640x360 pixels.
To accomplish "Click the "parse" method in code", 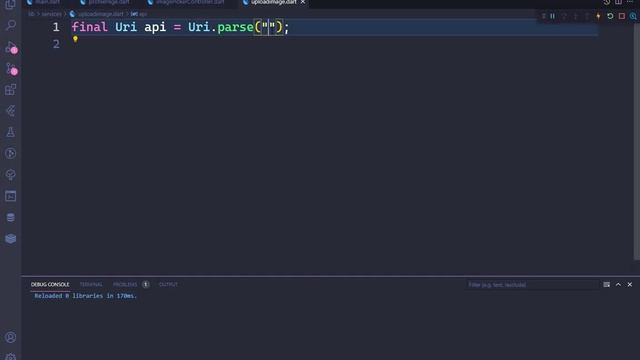I will coord(236,27).
